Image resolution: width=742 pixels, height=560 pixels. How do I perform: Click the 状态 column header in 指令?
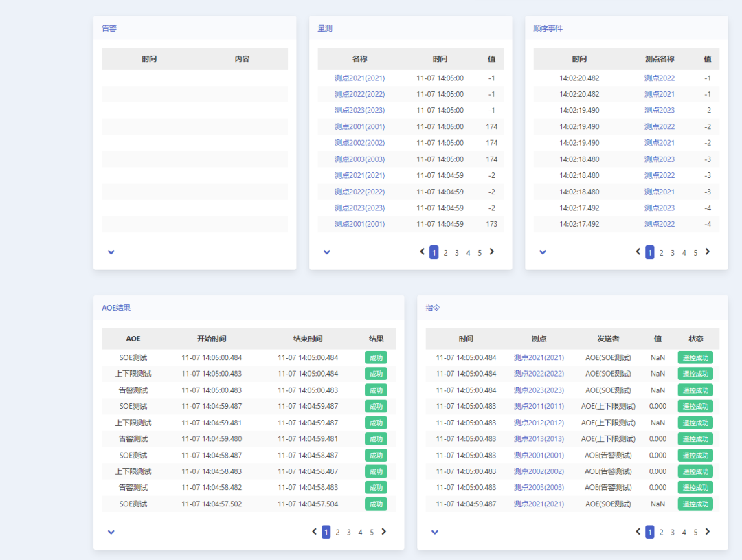pyautogui.click(x=695, y=339)
